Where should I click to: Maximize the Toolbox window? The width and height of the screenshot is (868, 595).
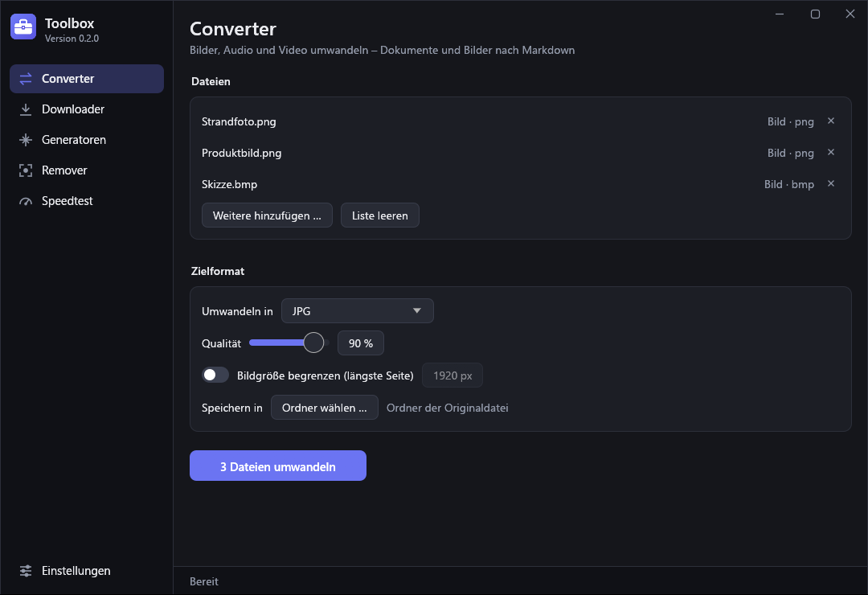point(815,14)
